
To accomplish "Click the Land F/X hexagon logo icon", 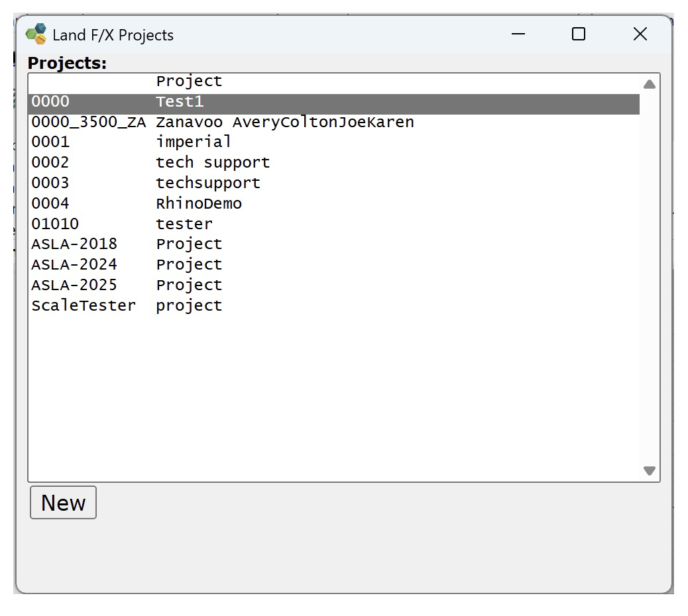I will pos(36,34).
